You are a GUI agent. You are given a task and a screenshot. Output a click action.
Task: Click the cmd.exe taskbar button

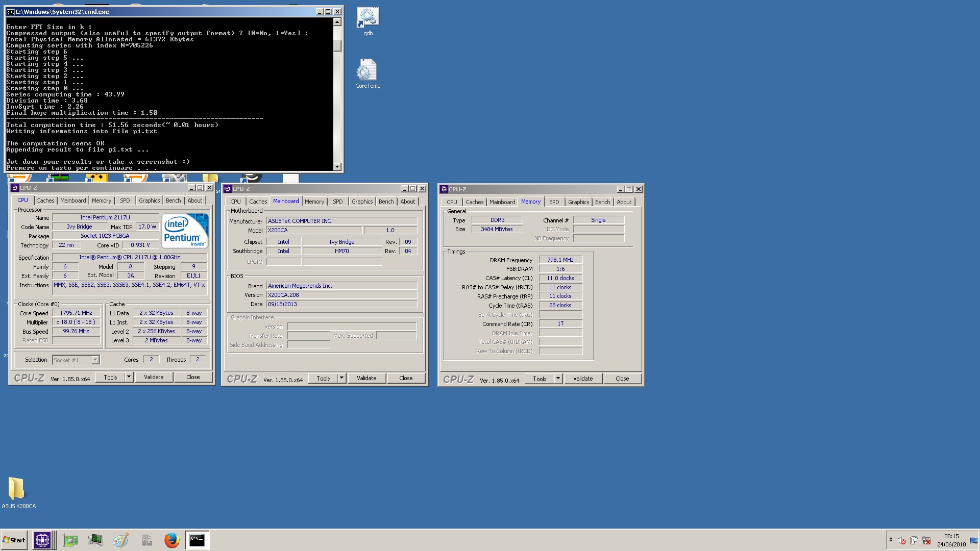197,540
